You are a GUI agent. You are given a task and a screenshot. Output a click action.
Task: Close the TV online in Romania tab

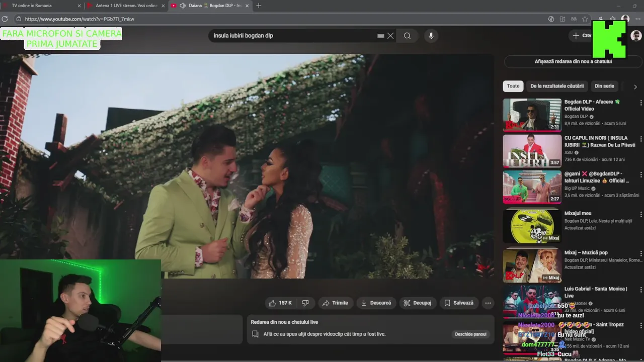pos(79,6)
